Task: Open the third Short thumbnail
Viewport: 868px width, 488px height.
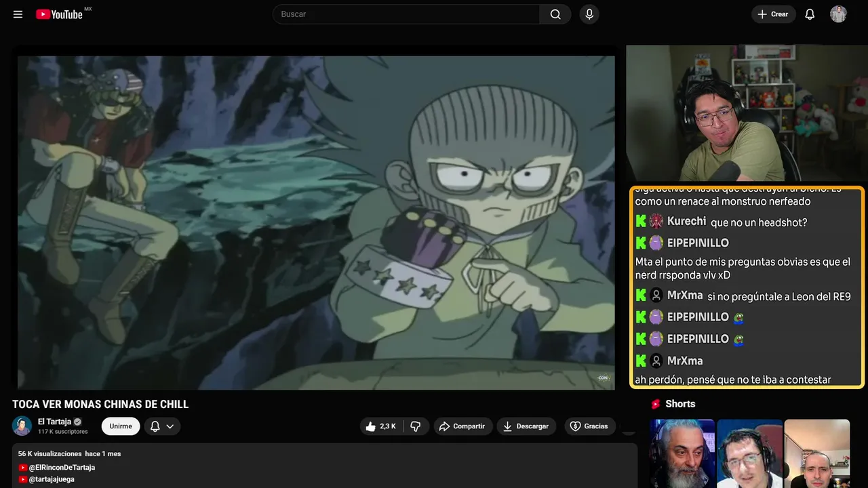Action: (x=816, y=453)
